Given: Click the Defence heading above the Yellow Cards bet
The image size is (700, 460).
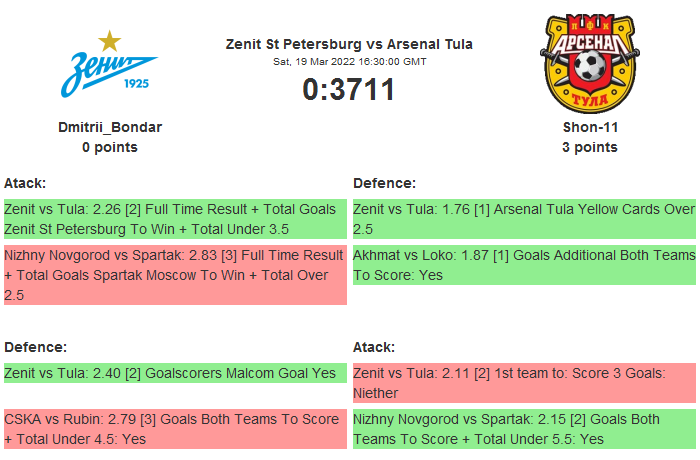Looking at the screenshot, I should pyautogui.click(x=385, y=183).
